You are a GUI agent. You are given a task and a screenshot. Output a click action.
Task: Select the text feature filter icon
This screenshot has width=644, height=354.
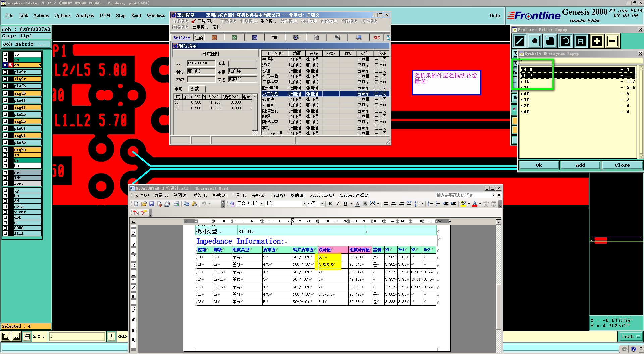(581, 41)
